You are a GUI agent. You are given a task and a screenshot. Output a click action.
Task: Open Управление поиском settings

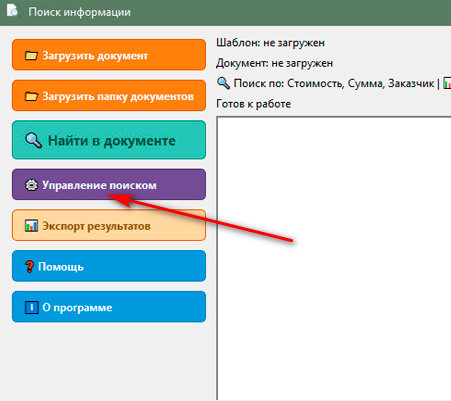tap(109, 184)
